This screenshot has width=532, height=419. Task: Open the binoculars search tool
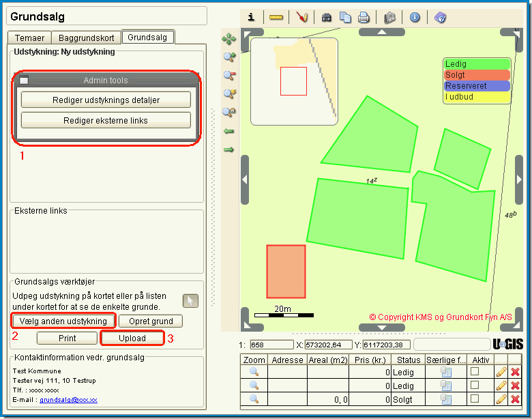click(327, 17)
